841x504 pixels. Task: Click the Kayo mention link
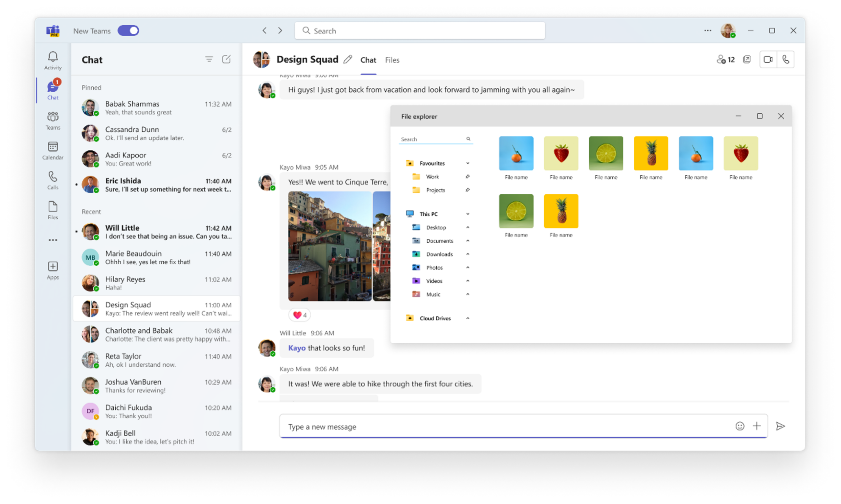(x=297, y=348)
